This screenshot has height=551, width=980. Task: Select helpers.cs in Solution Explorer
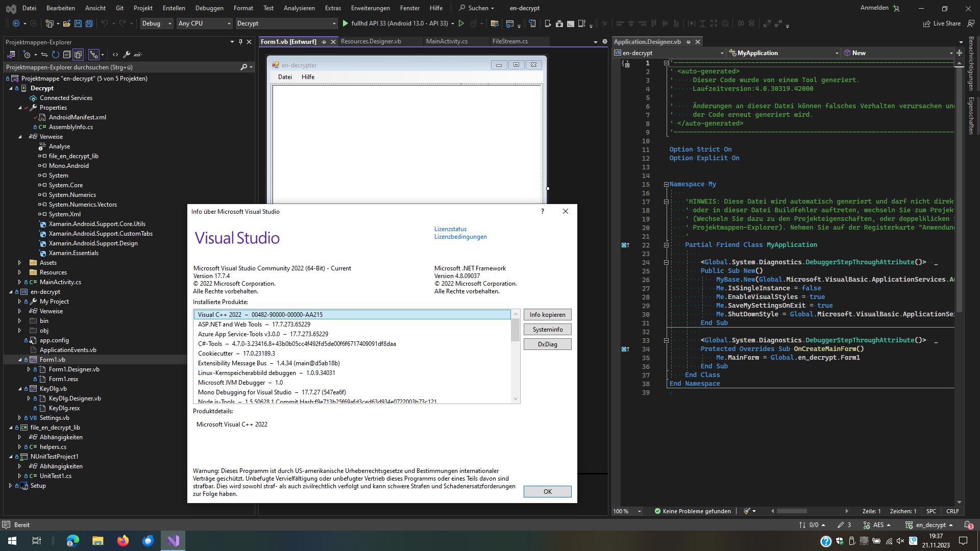53,447
